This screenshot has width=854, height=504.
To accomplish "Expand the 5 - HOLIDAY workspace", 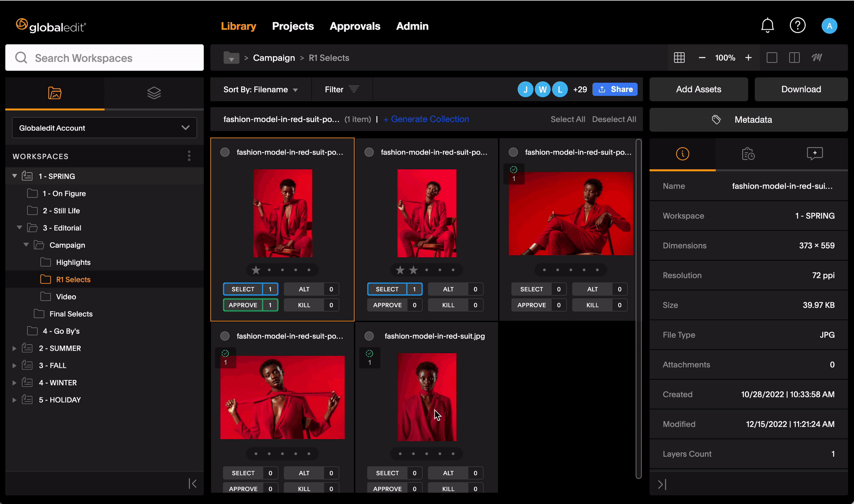I will coord(14,400).
